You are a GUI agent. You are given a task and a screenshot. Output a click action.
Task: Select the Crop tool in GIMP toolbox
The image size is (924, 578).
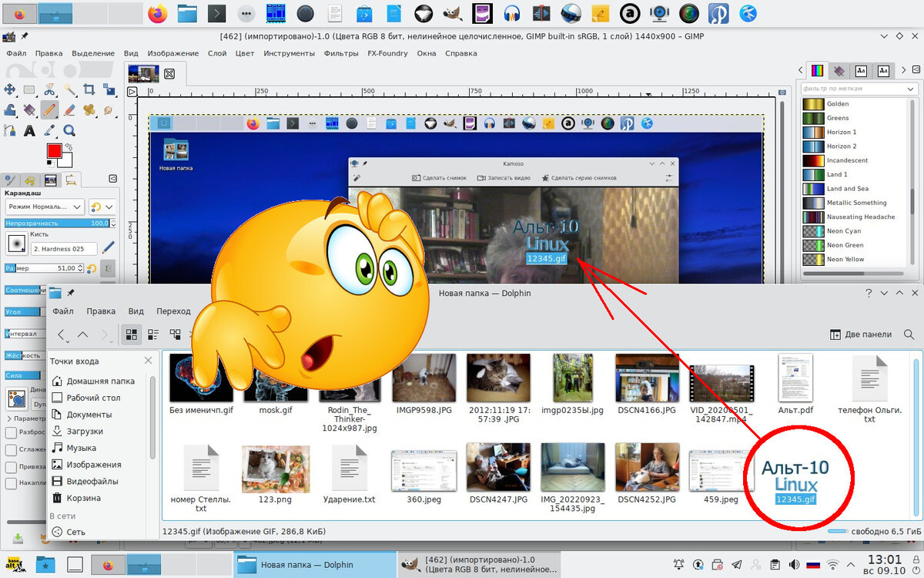(89, 89)
